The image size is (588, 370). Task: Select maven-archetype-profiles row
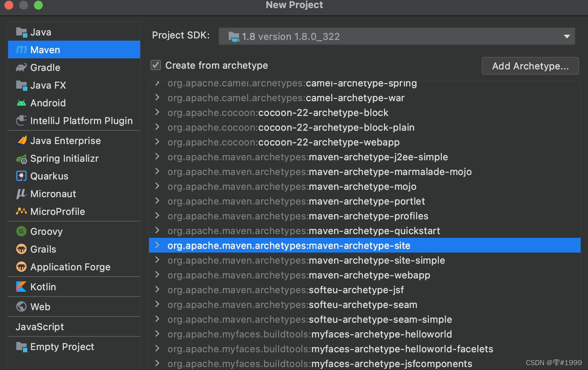pyautogui.click(x=364, y=216)
